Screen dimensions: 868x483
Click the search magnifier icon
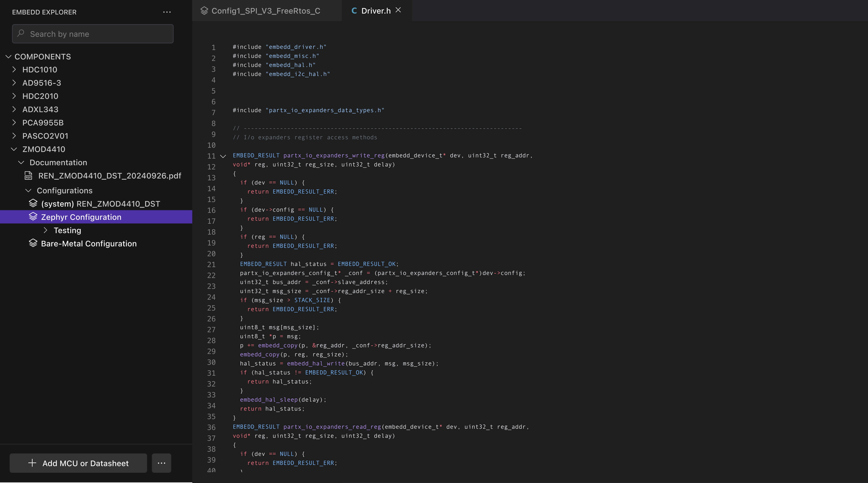pyautogui.click(x=21, y=33)
